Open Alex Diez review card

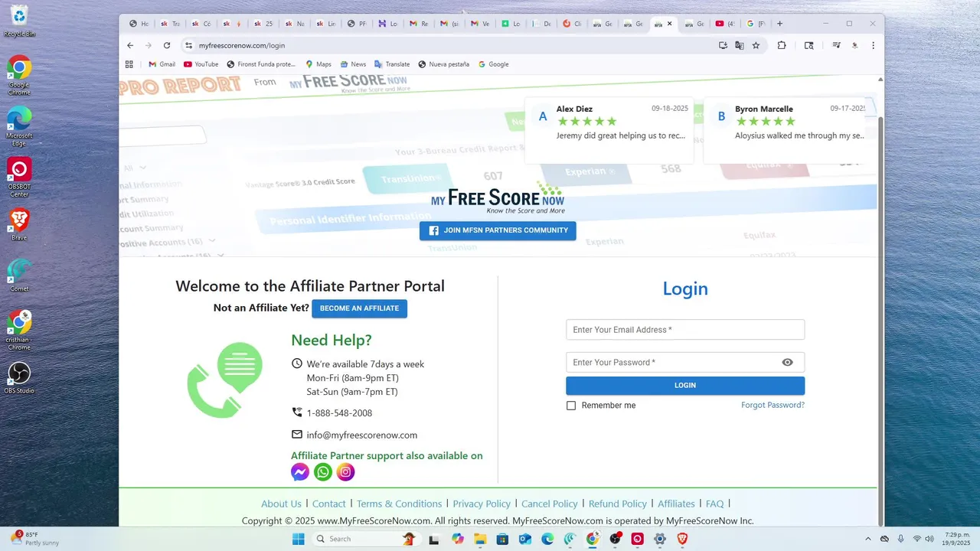[x=609, y=130]
